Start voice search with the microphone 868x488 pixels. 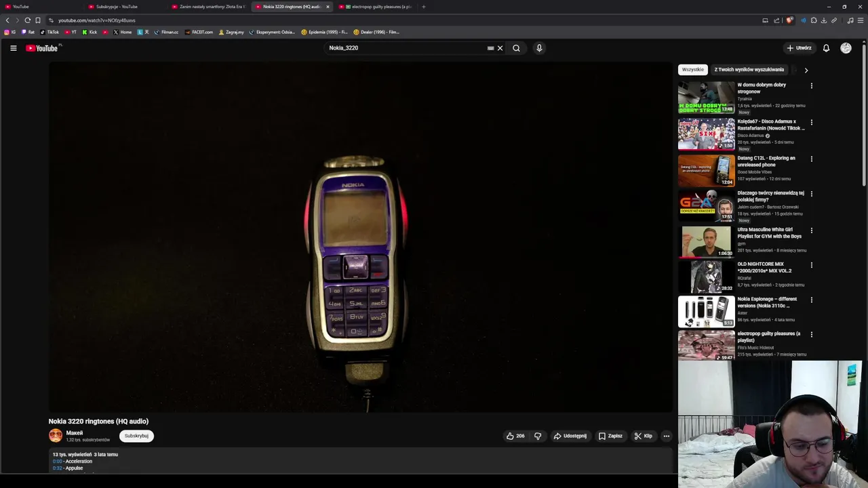539,48
